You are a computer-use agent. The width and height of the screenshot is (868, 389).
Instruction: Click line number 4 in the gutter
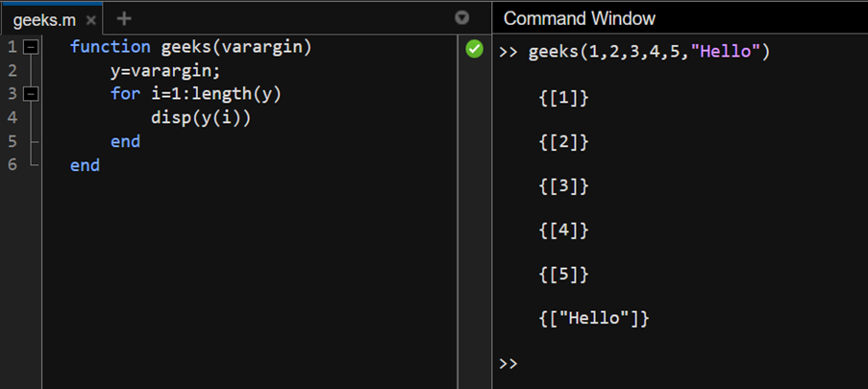tap(12, 117)
